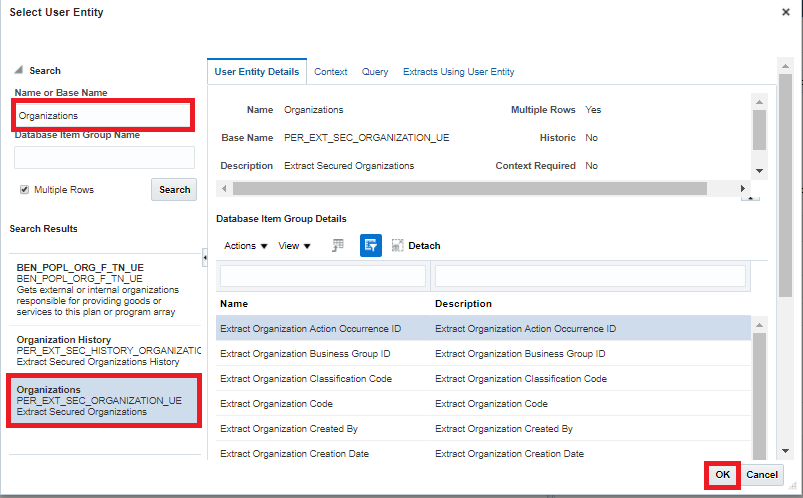Viewport: 803px width, 498px height.
Task: Click the Search button
Action: coord(174,190)
